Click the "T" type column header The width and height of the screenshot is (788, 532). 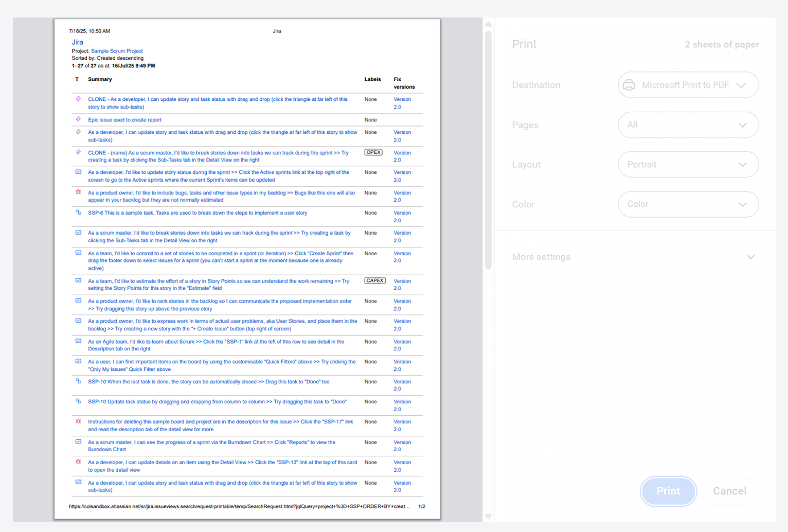coord(77,79)
